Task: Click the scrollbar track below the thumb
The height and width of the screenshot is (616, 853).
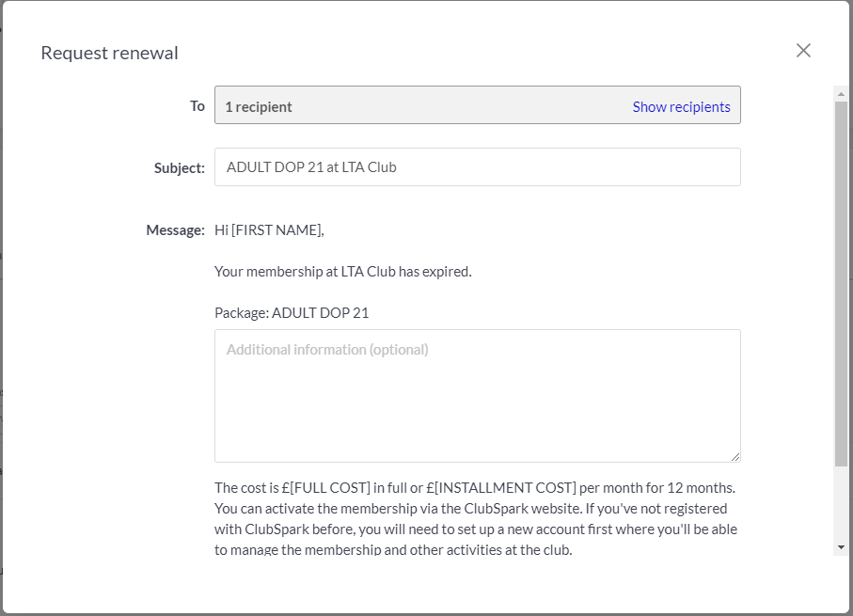Action: tap(841, 503)
